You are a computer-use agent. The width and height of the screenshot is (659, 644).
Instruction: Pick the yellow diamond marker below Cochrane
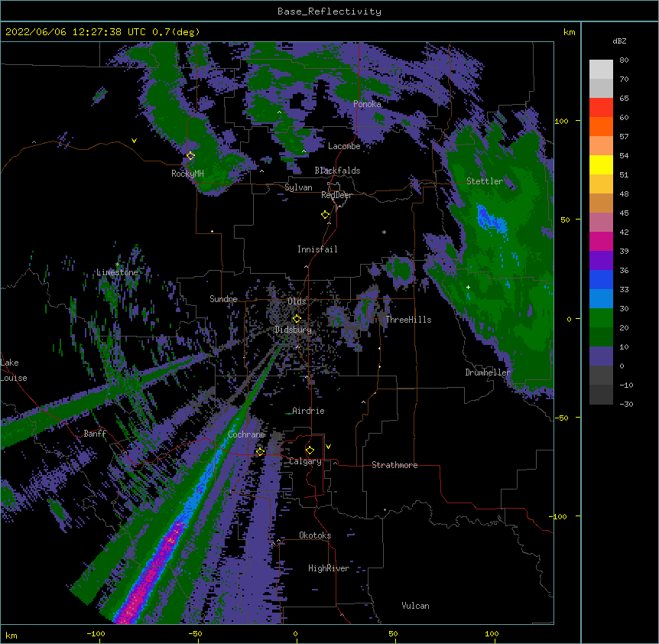[x=260, y=452]
